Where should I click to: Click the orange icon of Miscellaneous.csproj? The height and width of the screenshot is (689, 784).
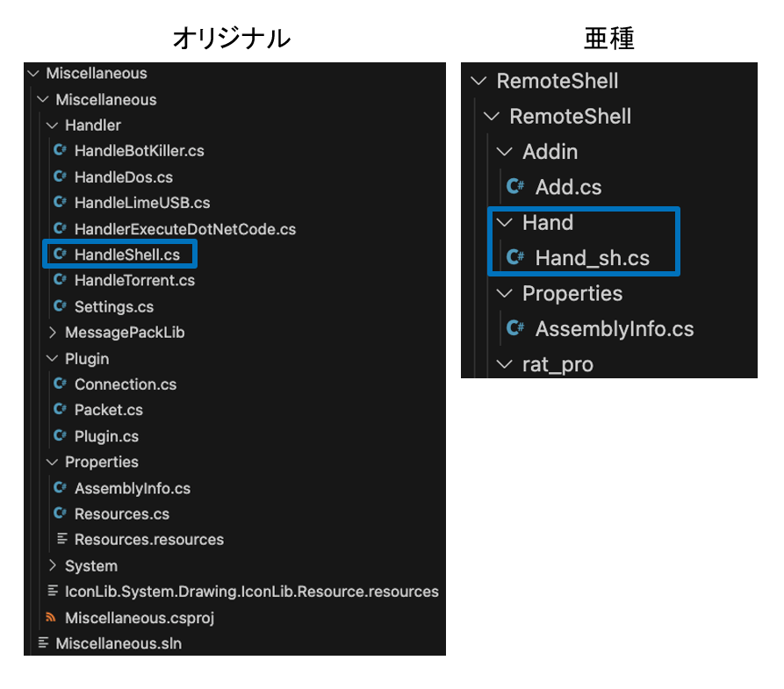(51, 618)
